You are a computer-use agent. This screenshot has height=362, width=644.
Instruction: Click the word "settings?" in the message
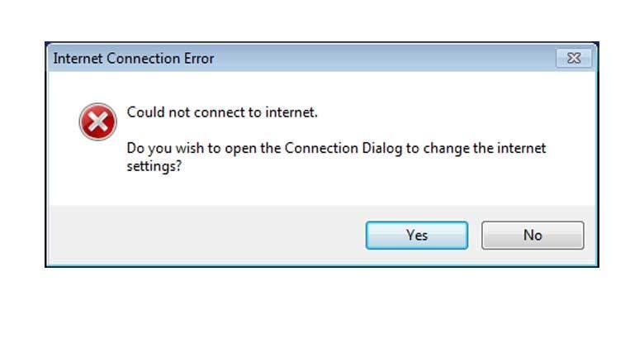(x=154, y=165)
